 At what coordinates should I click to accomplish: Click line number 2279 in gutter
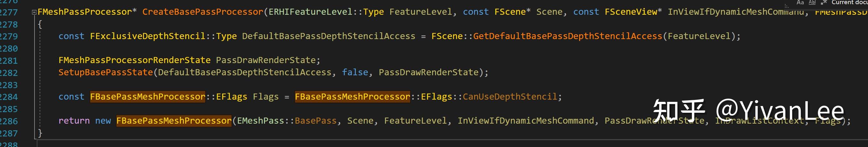point(9,36)
